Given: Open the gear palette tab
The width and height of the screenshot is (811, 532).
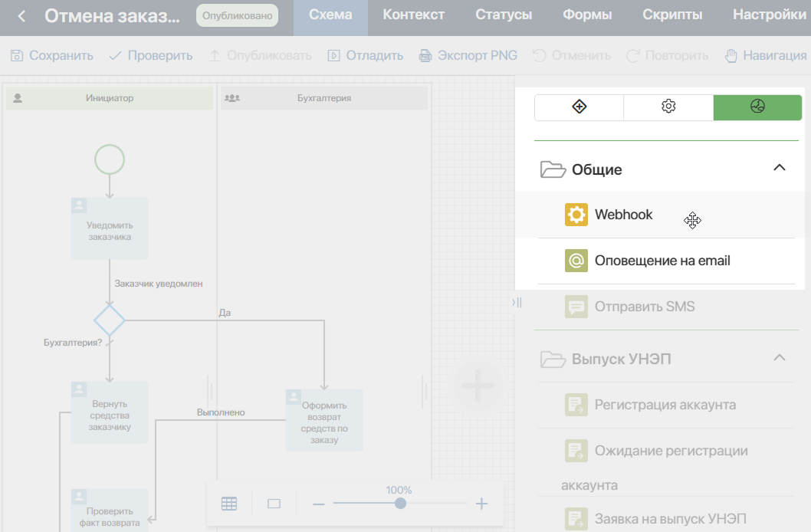Looking at the screenshot, I should click(668, 107).
